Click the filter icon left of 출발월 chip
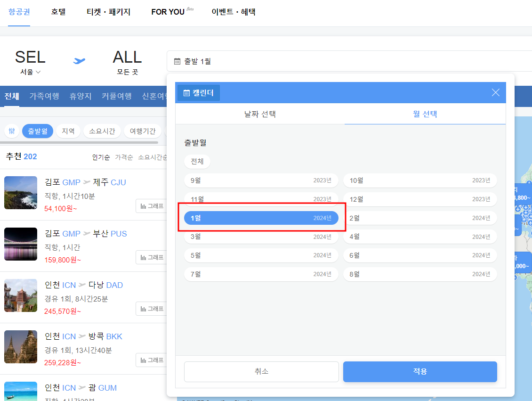Screen dimensions: 532x401 pos(12,131)
